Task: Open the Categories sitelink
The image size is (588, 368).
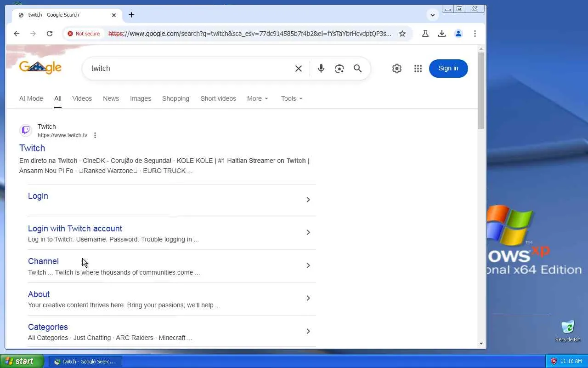Action: [48, 327]
